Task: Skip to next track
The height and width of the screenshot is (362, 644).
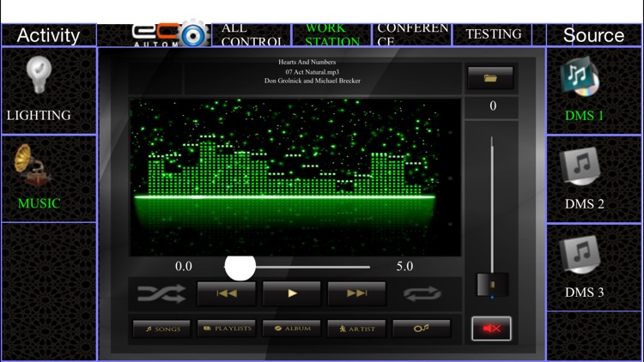Action: coord(356,293)
